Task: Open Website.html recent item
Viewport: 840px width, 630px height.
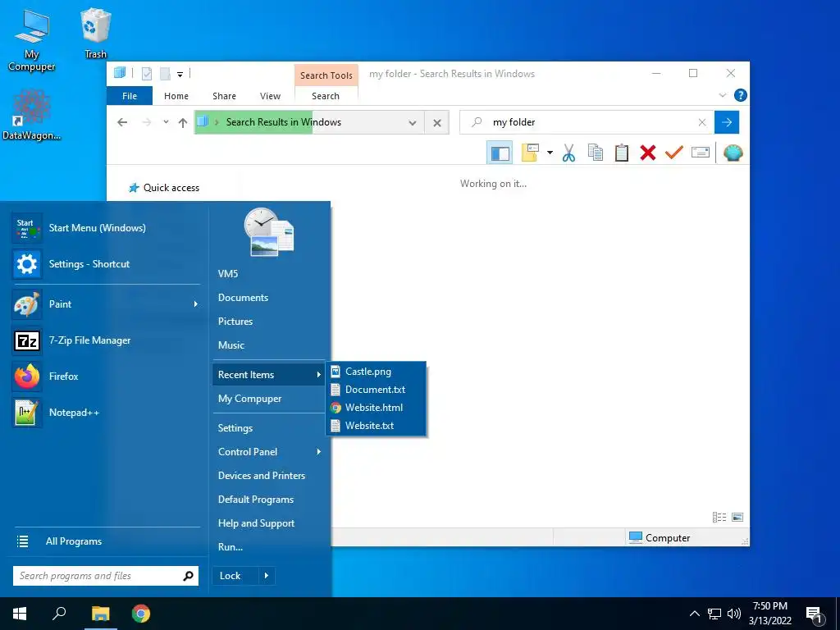Action: [376, 407]
